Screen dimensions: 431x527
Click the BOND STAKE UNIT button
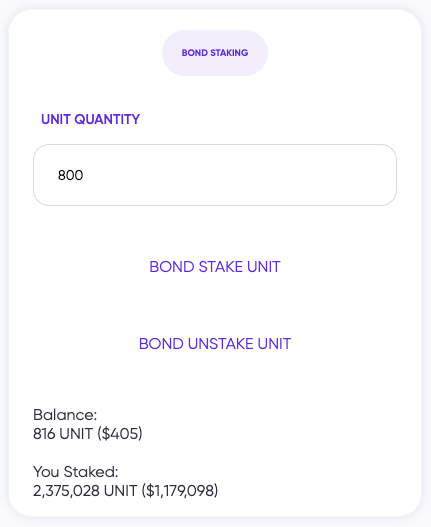(215, 267)
